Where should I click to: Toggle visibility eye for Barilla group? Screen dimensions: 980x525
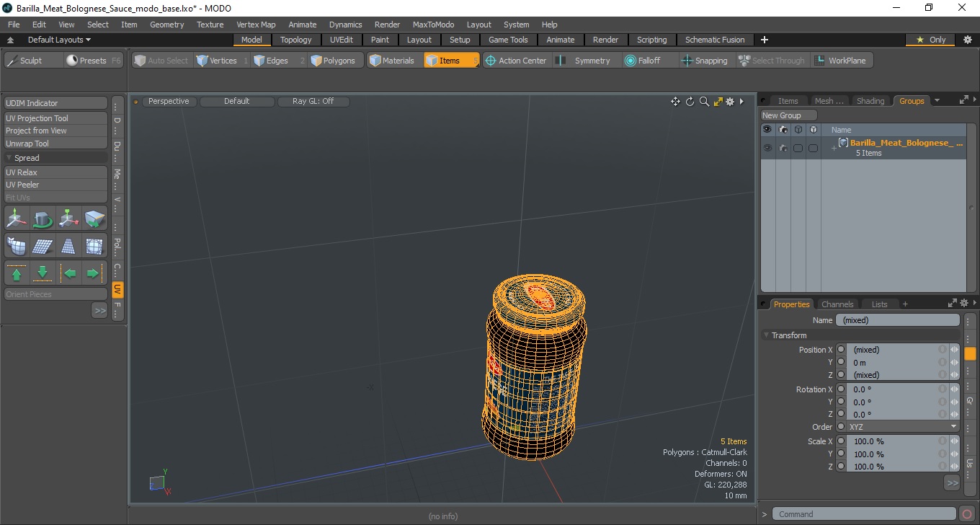pos(767,148)
